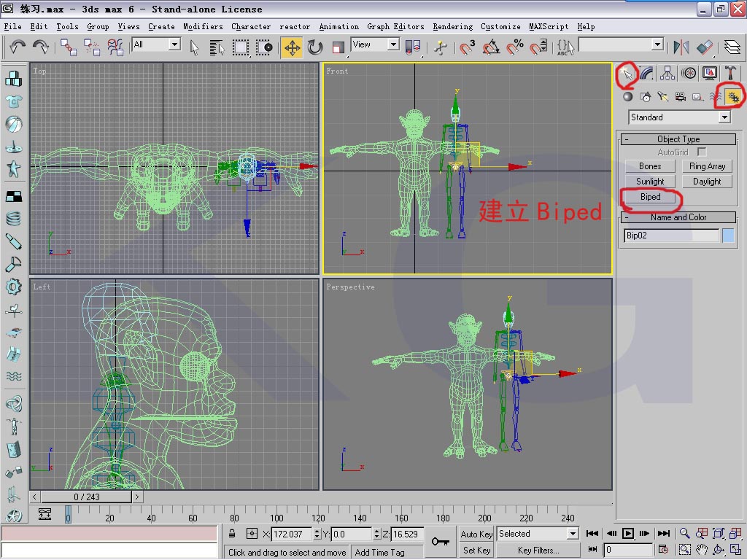Screen dimensions: 747x560
Task: Activate the Bind to Space Warp tool
Action: click(x=115, y=47)
